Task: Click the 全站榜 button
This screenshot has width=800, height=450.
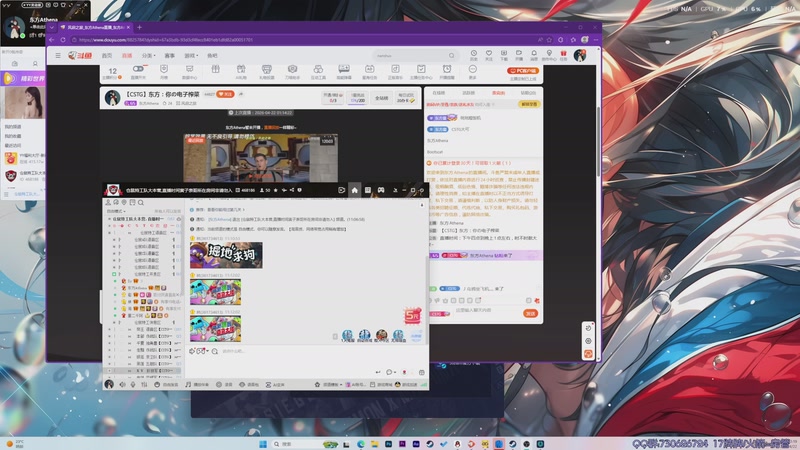Action: (382, 98)
